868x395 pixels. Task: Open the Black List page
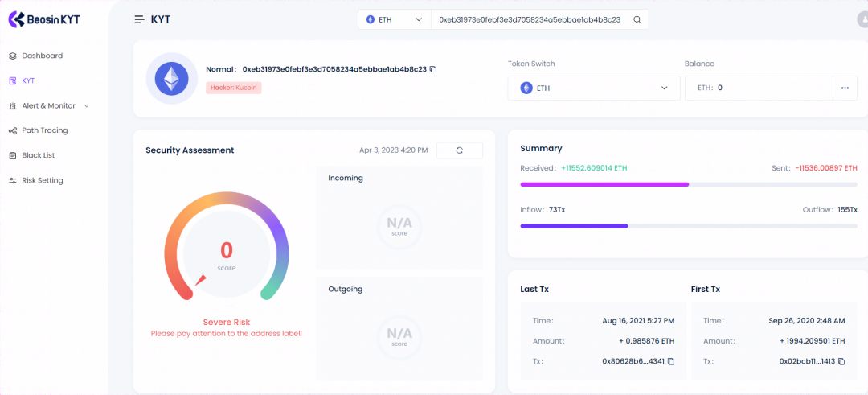[x=38, y=155]
